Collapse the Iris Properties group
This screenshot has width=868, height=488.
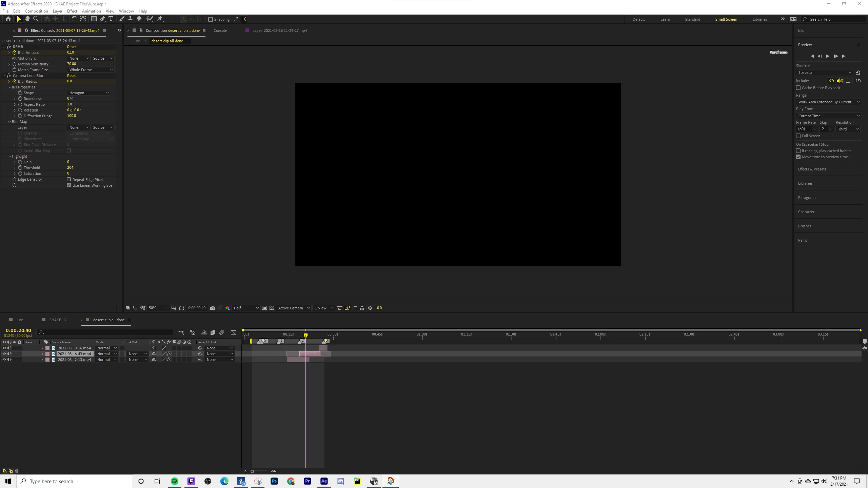(10, 87)
